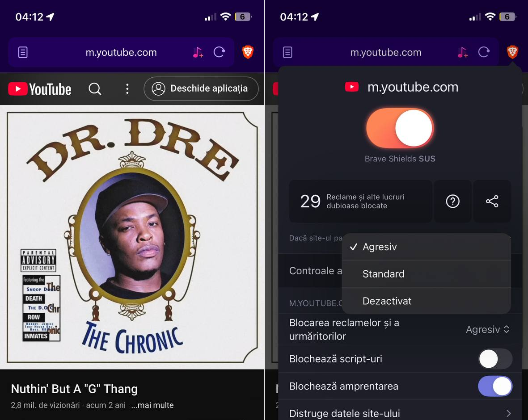528x420 pixels.
Task: Open Brave Shields lion icon in left browser
Action: 248,52
